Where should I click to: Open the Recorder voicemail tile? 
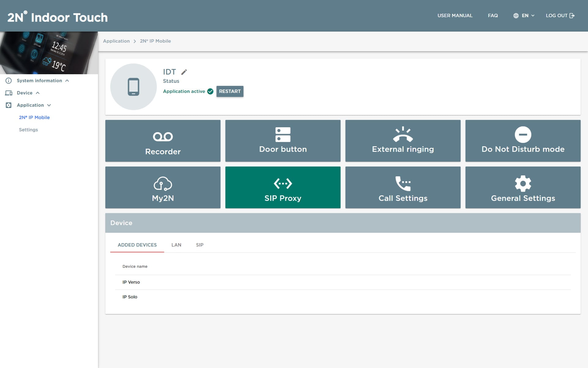pyautogui.click(x=163, y=141)
